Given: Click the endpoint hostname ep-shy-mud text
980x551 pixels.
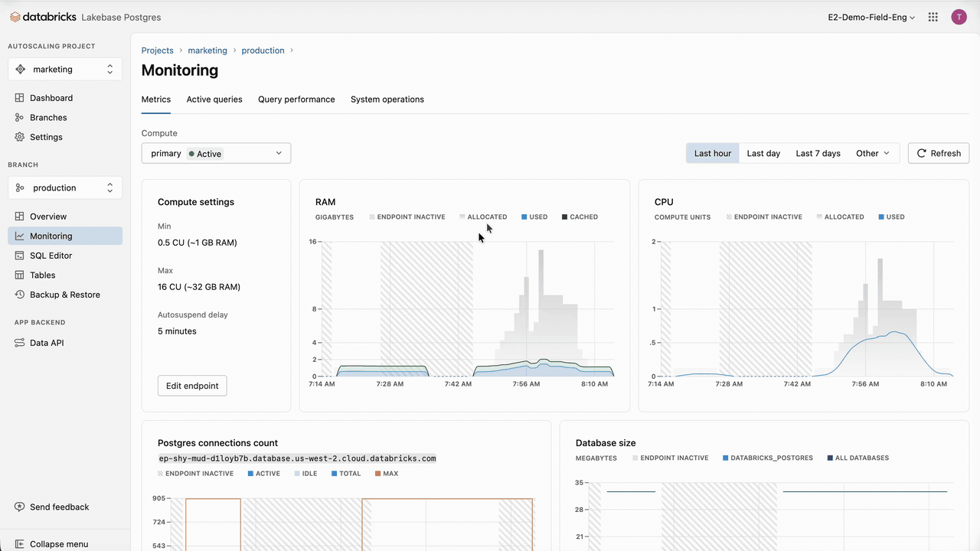Looking at the screenshot, I should (297, 458).
